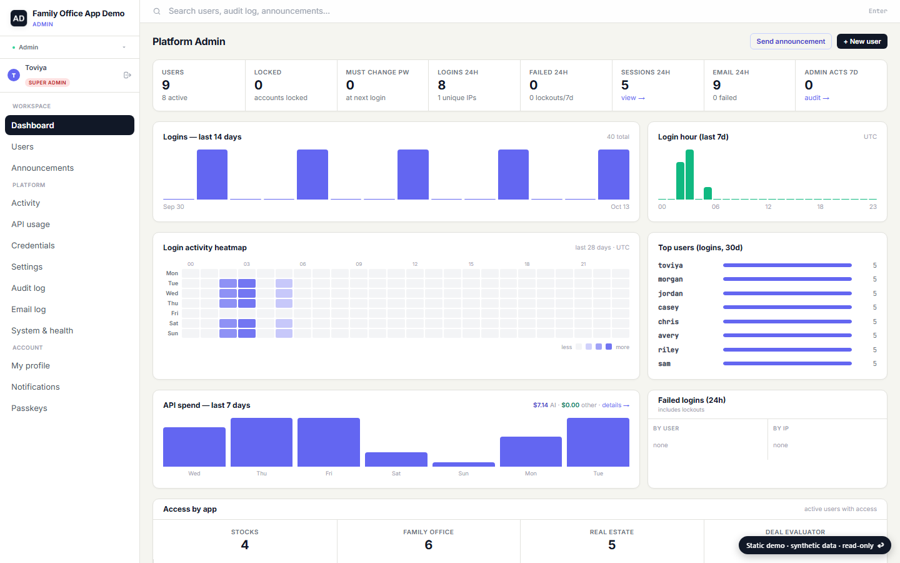Image resolution: width=900 pixels, height=563 pixels.
Task: Open Dashboard in the sidebar
Action: coord(69,125)
